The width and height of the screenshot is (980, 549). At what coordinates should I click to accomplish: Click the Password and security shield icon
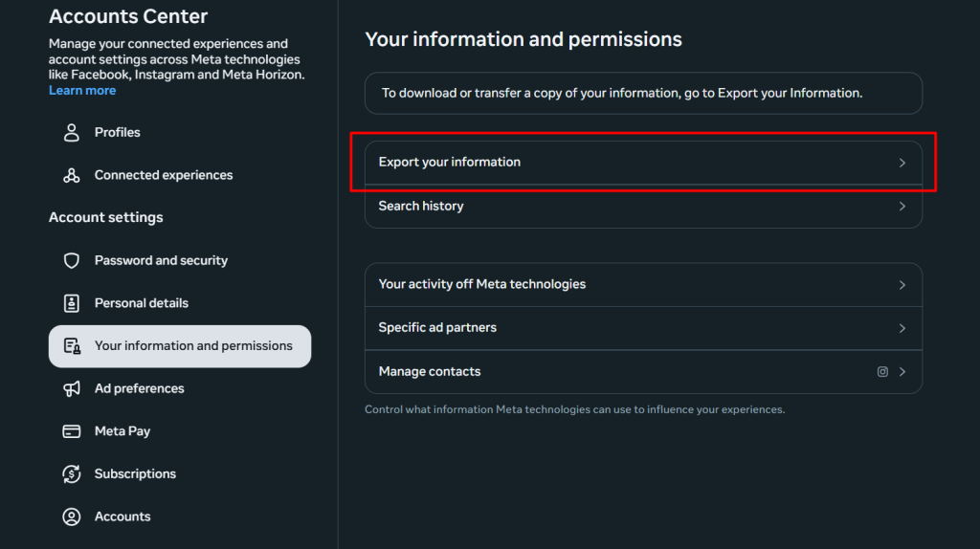(72, 261)
